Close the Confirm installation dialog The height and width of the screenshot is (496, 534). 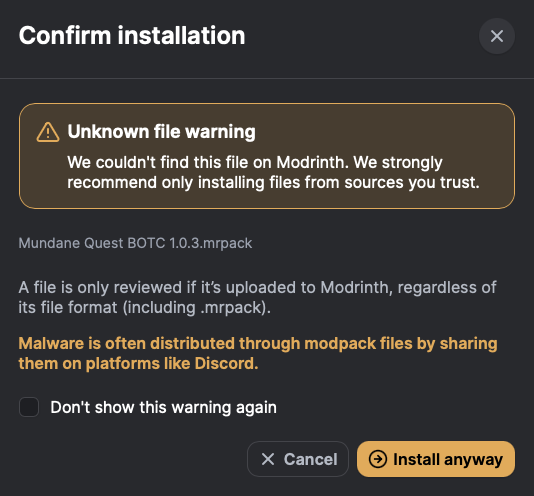click(497, 36)
